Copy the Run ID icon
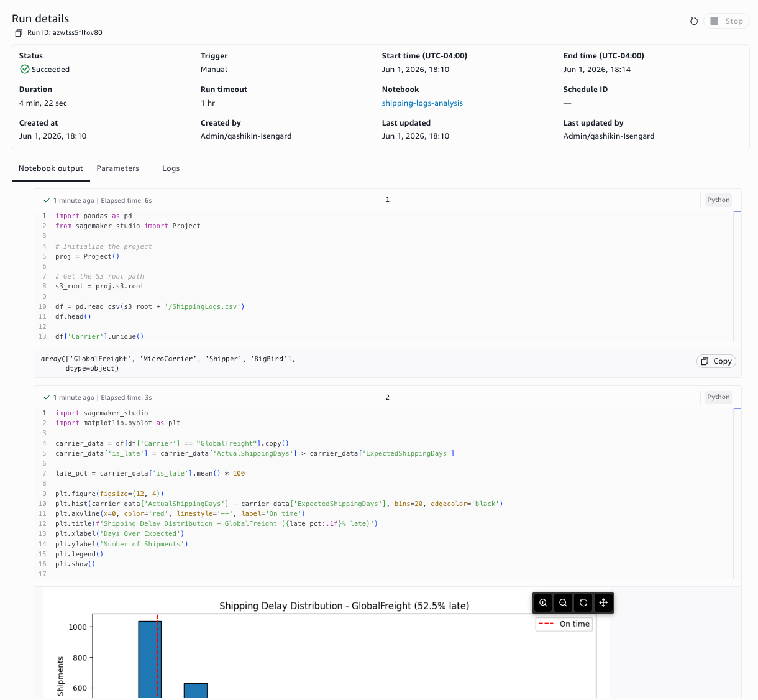Viewport: 758px width, 700px height. pyautogui.click(x=19, y=33)
